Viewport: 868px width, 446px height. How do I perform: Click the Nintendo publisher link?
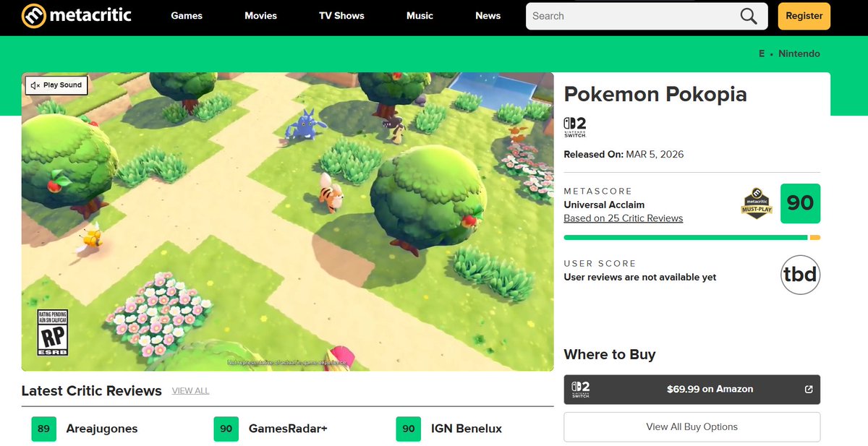799,53
